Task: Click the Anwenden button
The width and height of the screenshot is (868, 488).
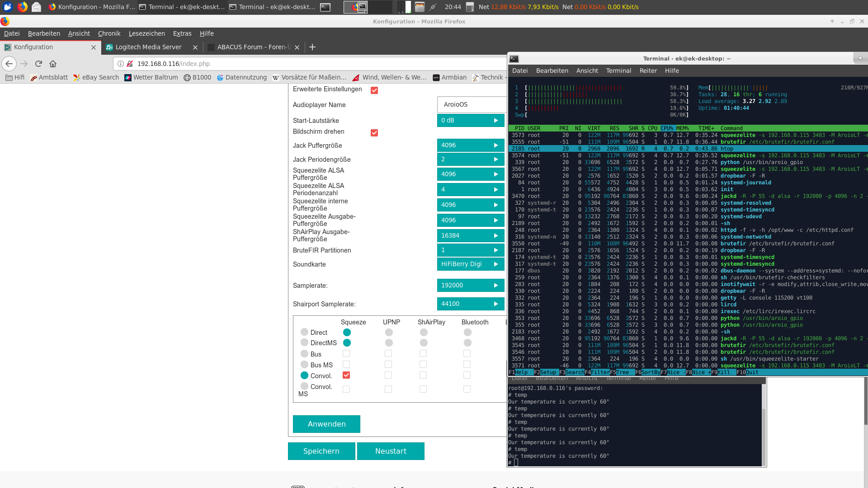Action: [326, 424]
